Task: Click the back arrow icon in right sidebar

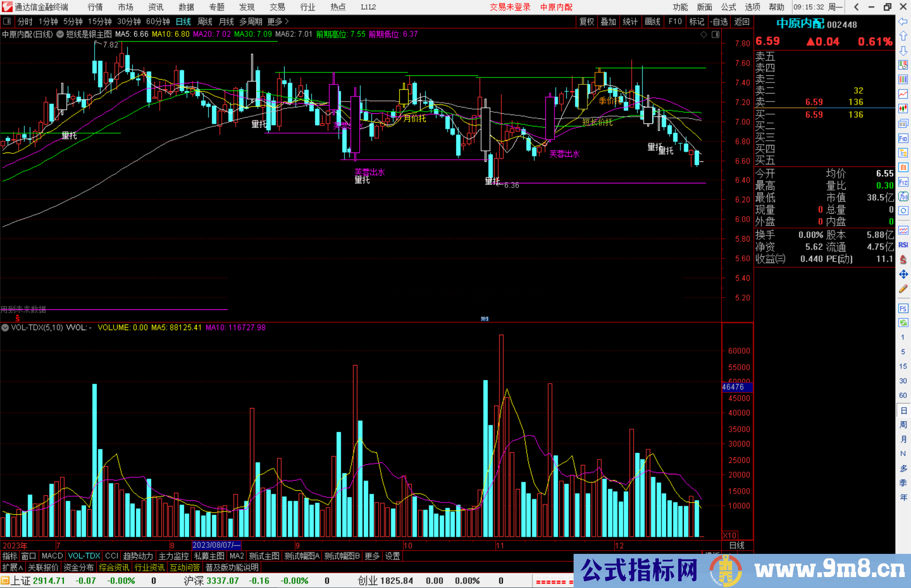Action: (903, 21)
